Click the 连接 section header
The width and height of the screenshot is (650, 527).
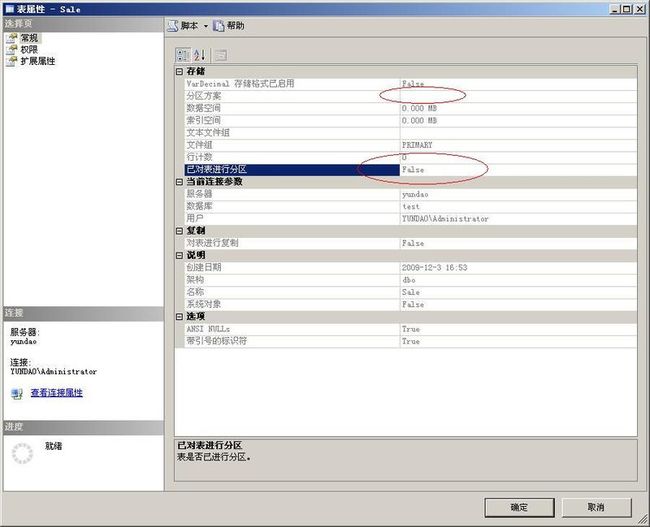click(x=83, y=313)
